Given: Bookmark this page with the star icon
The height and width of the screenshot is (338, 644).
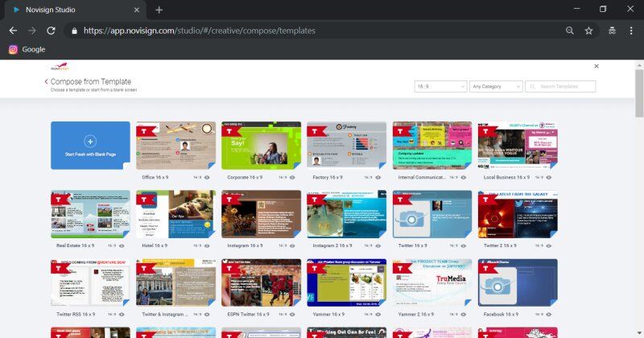Looking at the screenshot, I should (x=589, y=31).
